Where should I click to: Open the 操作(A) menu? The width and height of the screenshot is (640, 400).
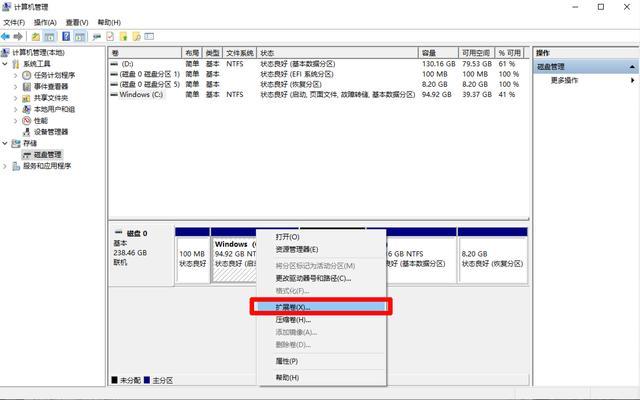tap(45, 21)
